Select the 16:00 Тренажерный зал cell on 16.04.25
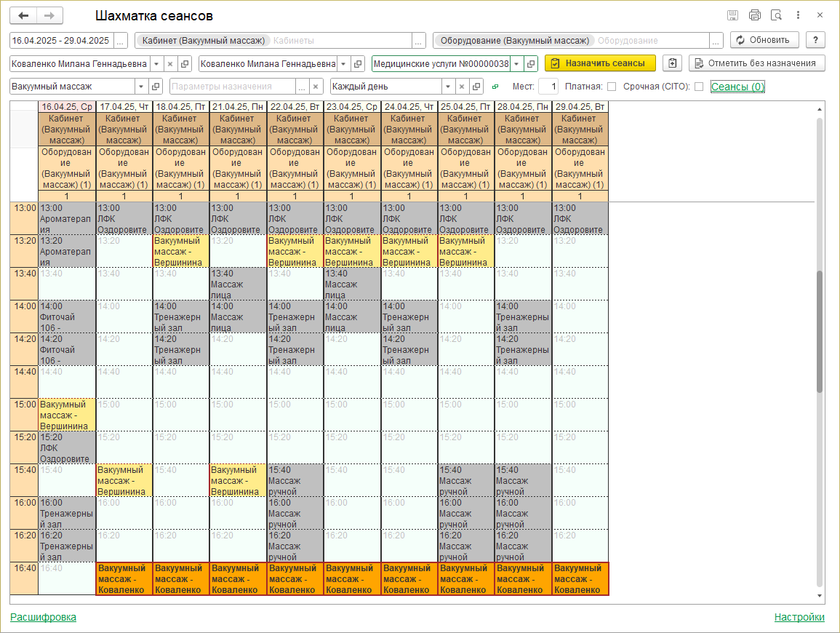The image size is (840, 633). point(67,513)
